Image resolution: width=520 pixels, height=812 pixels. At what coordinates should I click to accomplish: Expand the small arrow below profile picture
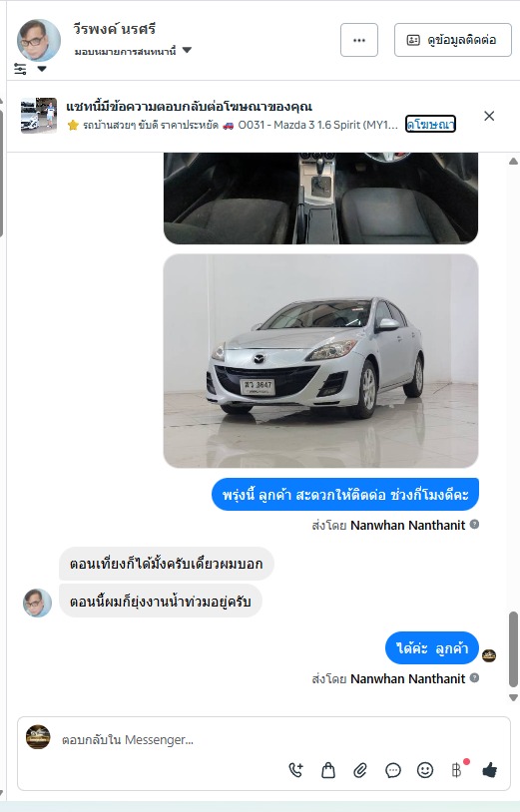[x=42, y=69]
